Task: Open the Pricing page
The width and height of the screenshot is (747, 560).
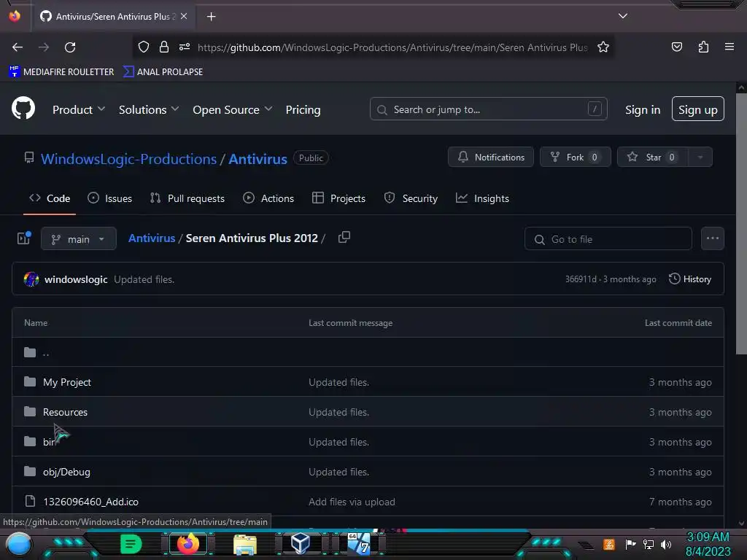Action: [x=303, y=109]
